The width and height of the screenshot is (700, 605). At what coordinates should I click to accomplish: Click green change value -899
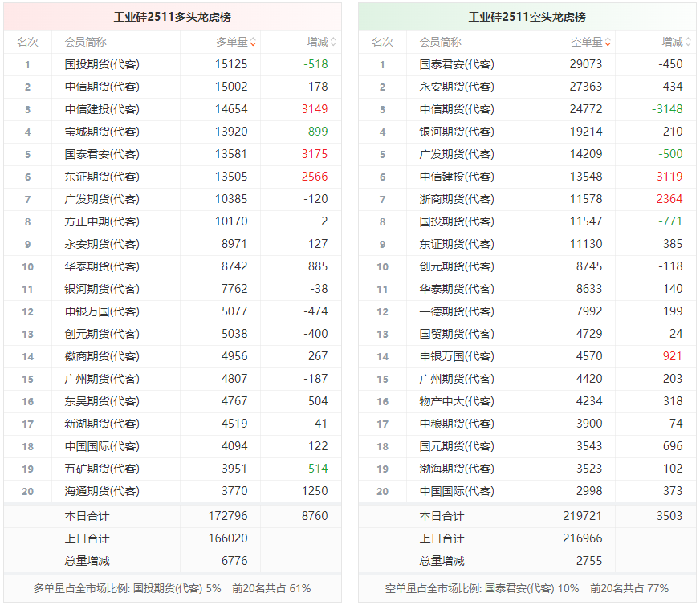315,132
